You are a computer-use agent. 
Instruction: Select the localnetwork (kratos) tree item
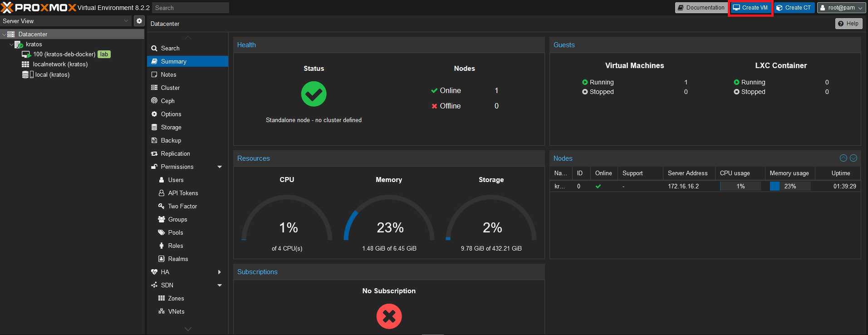click(x=73, y=64)
